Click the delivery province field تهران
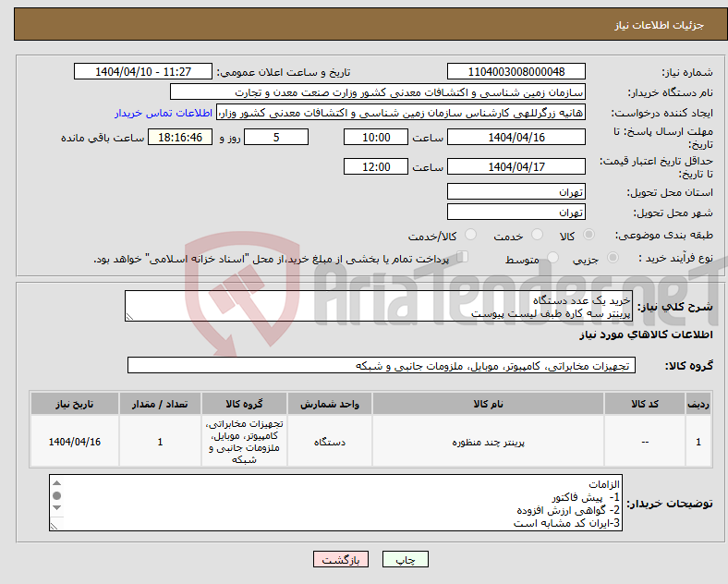Screen dimensions: 728x584 pos(516,191)
